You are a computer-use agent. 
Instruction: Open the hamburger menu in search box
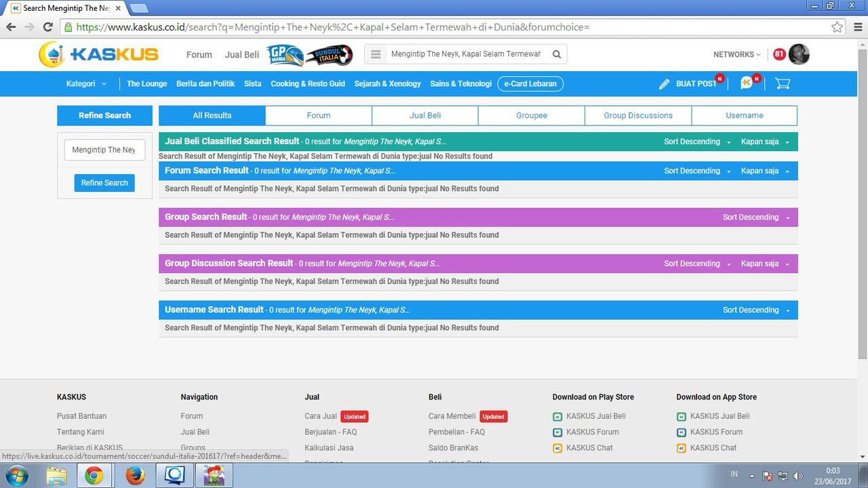(x=376, y=54)
